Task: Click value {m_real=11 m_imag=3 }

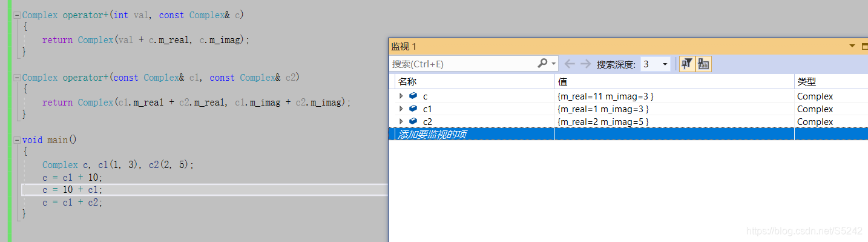Action: coord(605,96)
